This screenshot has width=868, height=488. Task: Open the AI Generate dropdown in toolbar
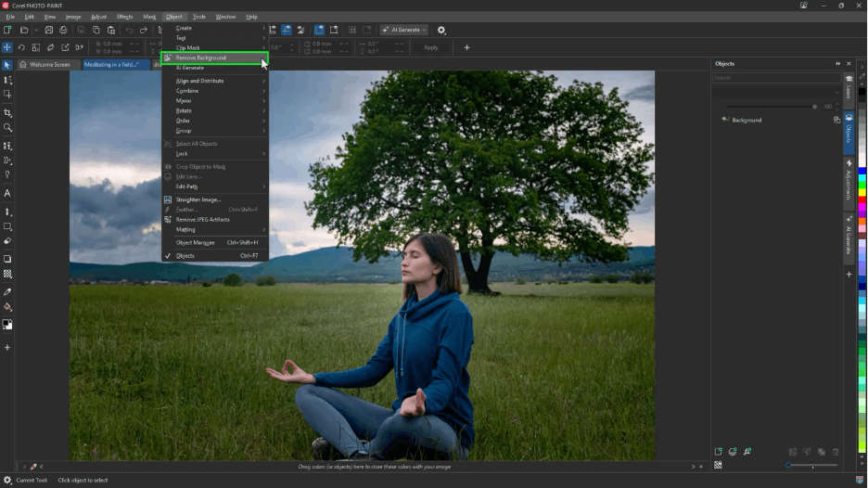404,30
